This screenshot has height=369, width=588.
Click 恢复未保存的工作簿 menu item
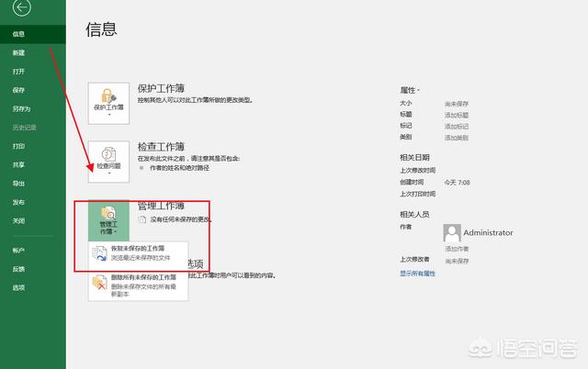(138, 253)
